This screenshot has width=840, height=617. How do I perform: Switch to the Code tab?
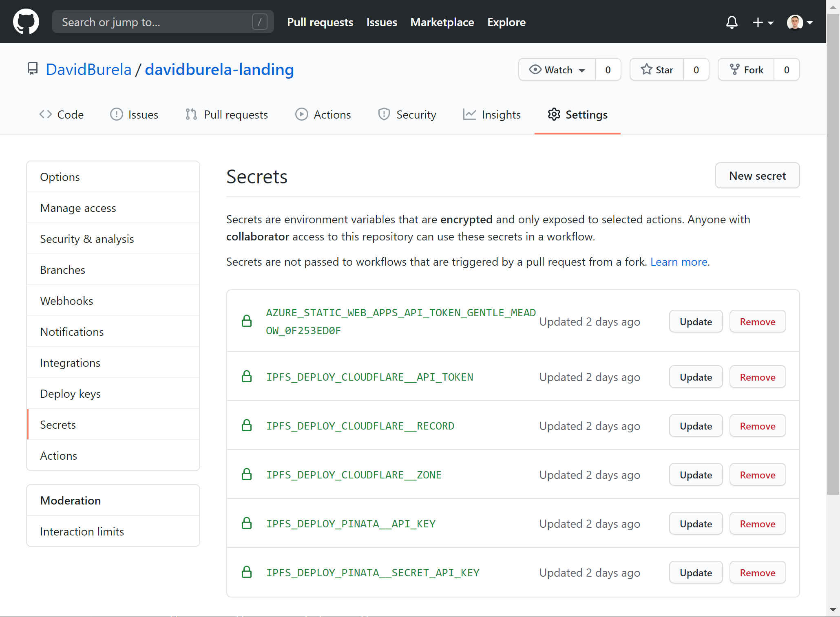62,115
